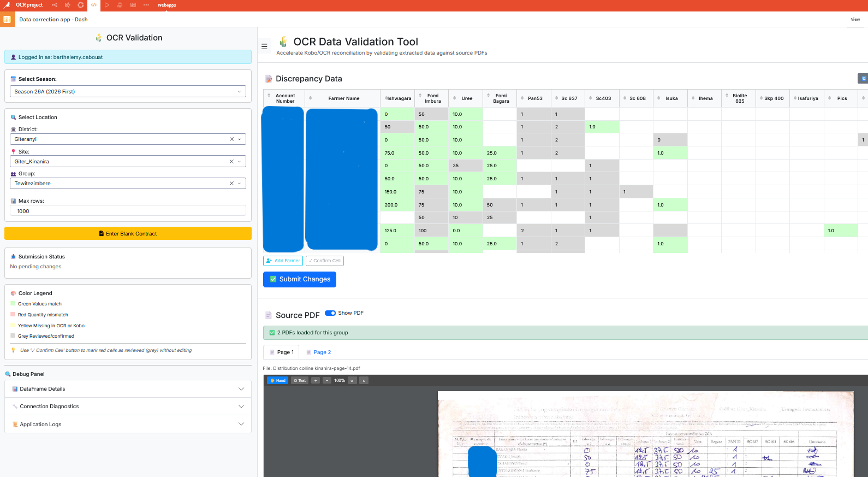Rotate the PDF counterclockwise
This screenshot has width=868, height=477.
[x=352, y=380]
